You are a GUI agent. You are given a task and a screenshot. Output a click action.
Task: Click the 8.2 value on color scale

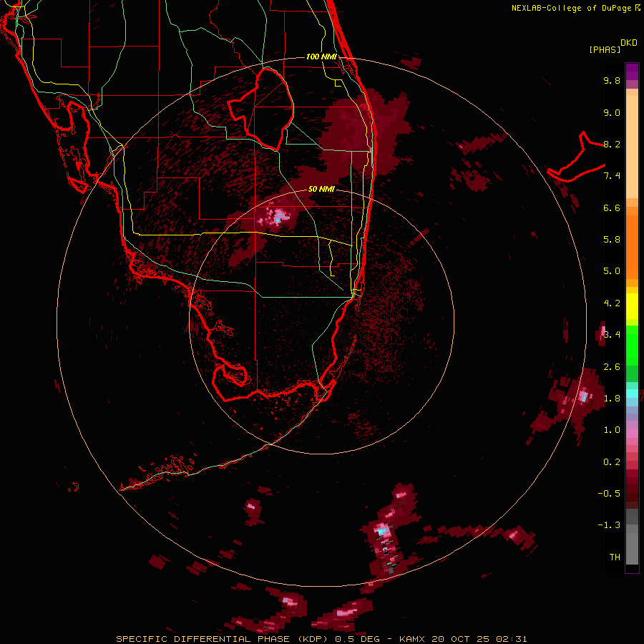[x=612, y=144]
